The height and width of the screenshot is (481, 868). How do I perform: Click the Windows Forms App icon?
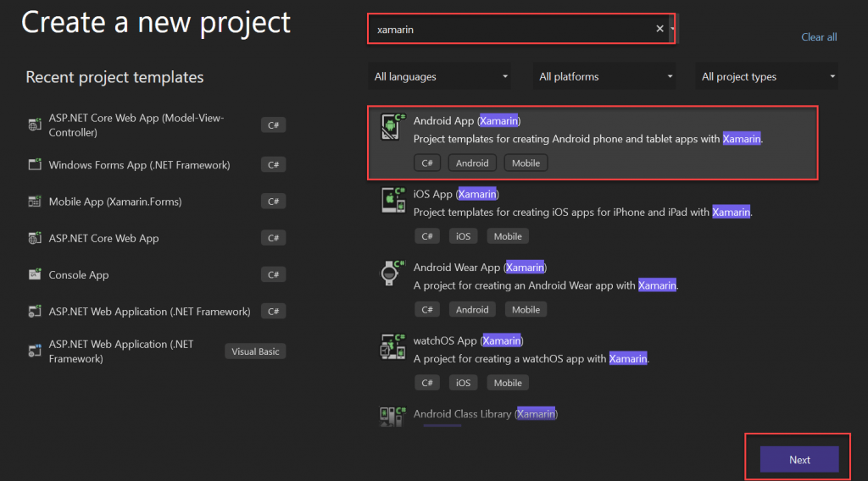point(34,164)
